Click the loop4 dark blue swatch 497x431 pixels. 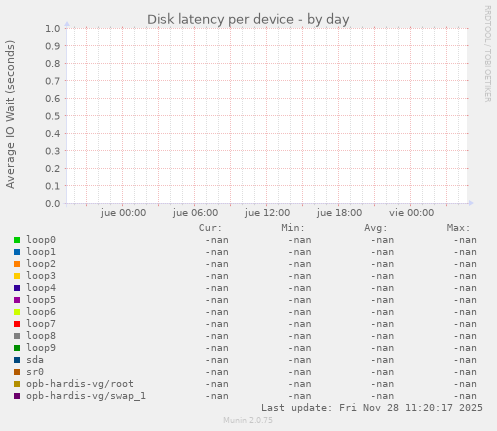17,288
